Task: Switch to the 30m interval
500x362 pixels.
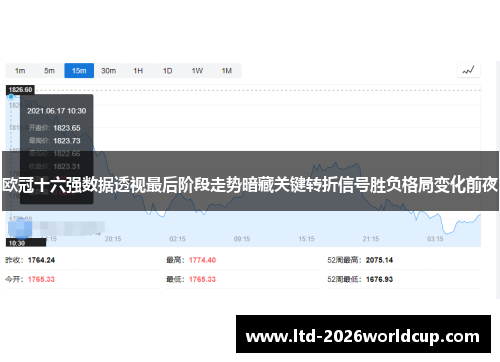Action: (x=109, y=71)
